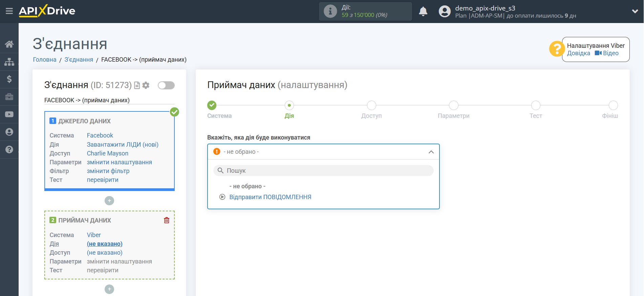
Task: Go to Дія step in wizard
Action: [x=289, y=105]
